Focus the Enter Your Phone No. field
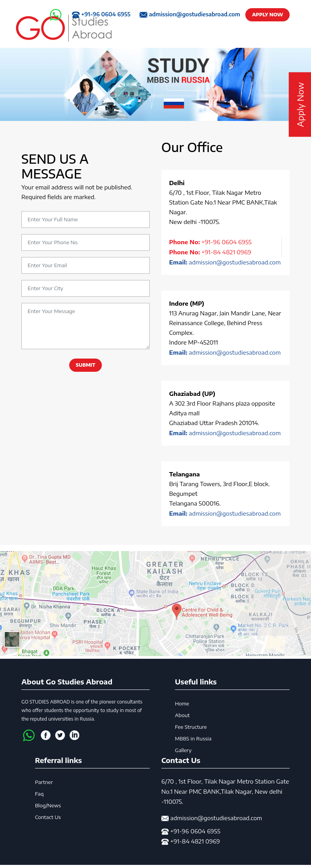Viewport: 311px width, 868px height. [86, 243]
